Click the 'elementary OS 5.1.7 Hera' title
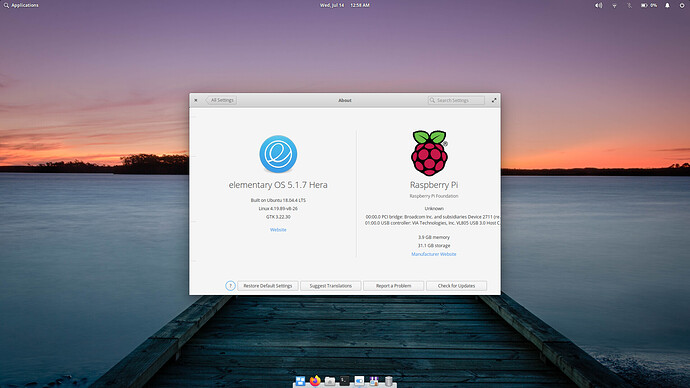This screenshot has width=690, height=388. [x=278, y=185]
